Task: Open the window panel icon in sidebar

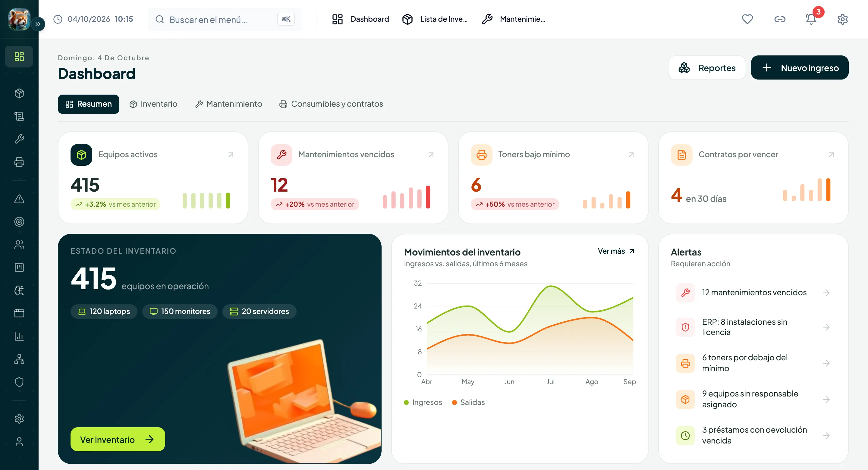Action: tap(19, 313)
